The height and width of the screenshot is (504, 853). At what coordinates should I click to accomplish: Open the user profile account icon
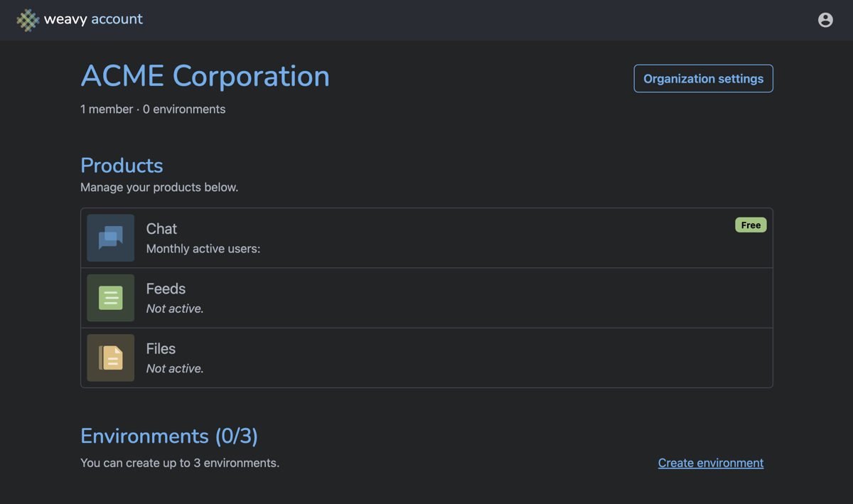click(825, 20)
